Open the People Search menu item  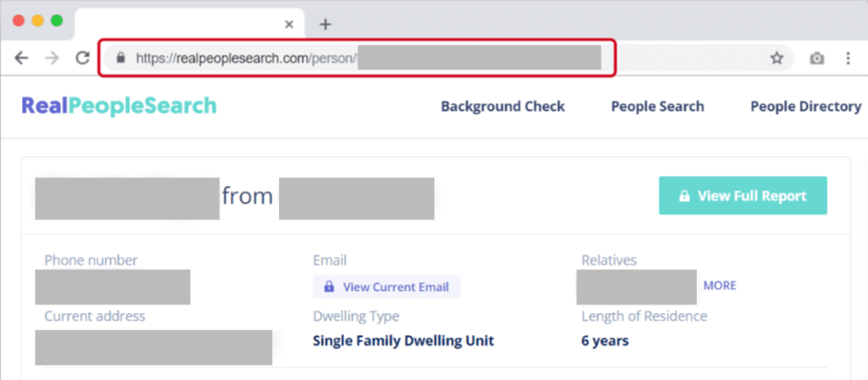pyautogui.click(x=658, y=106)
